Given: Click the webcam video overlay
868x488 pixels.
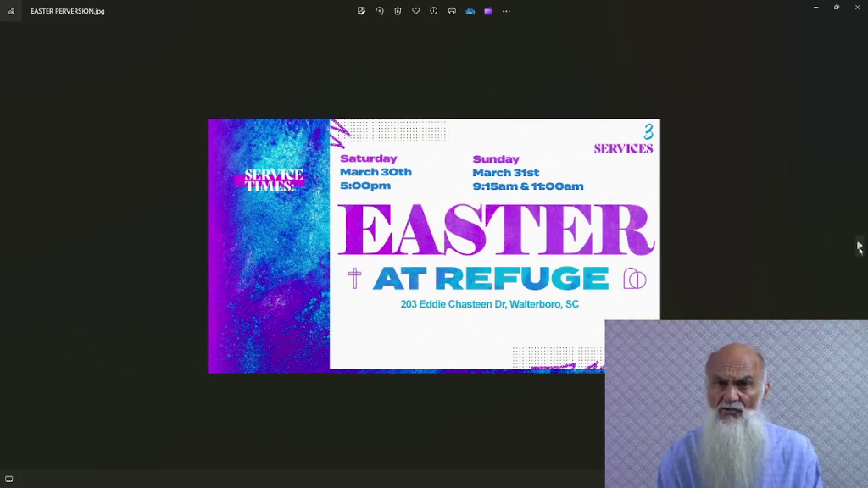Looking at the screenshot, I should [x=737, y=404].
